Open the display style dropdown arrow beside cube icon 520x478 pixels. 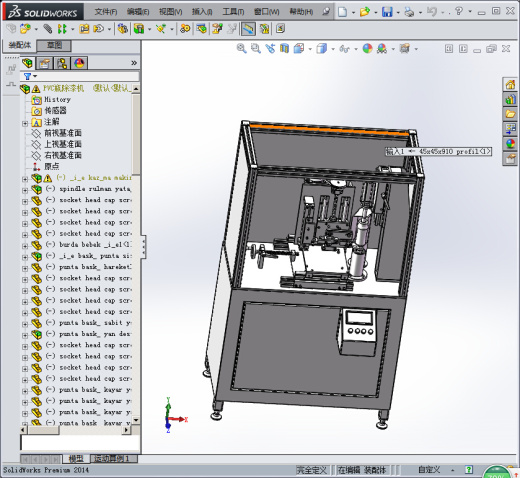333,49
